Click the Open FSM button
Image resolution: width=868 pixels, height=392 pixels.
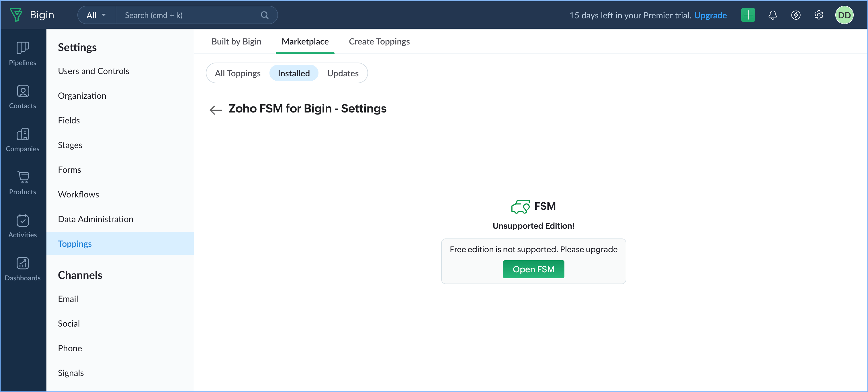[533, 269]
